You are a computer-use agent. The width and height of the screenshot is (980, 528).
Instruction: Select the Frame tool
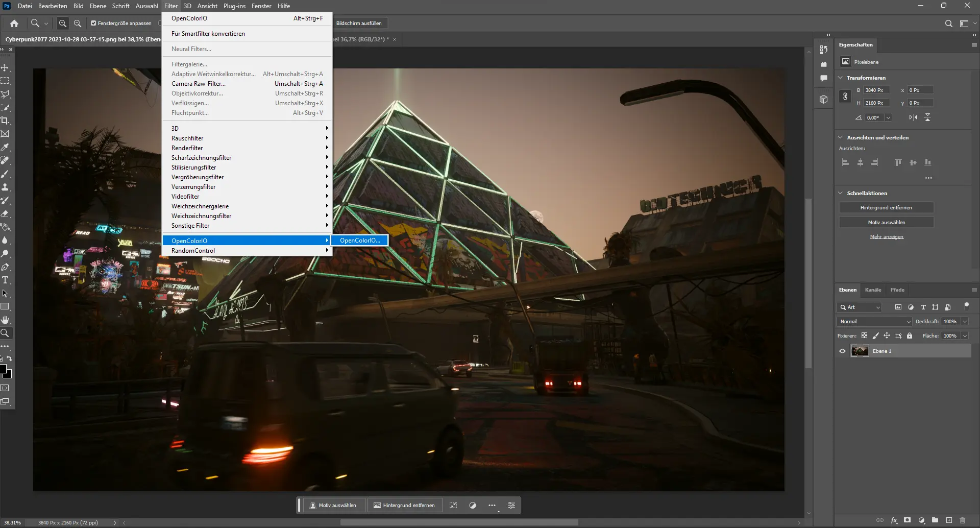click(x=5, y=134)
